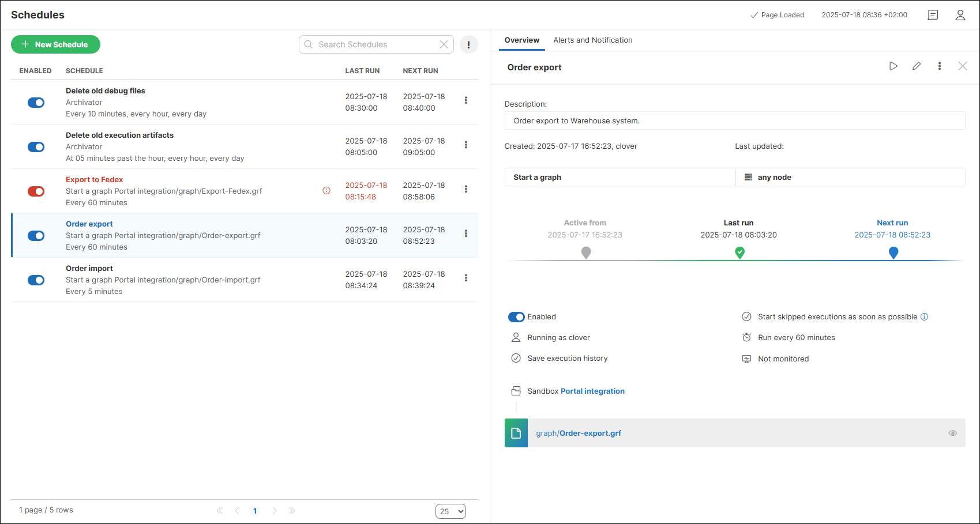
Task: Click the Next run timeline marker
Action: coord(893,252)
